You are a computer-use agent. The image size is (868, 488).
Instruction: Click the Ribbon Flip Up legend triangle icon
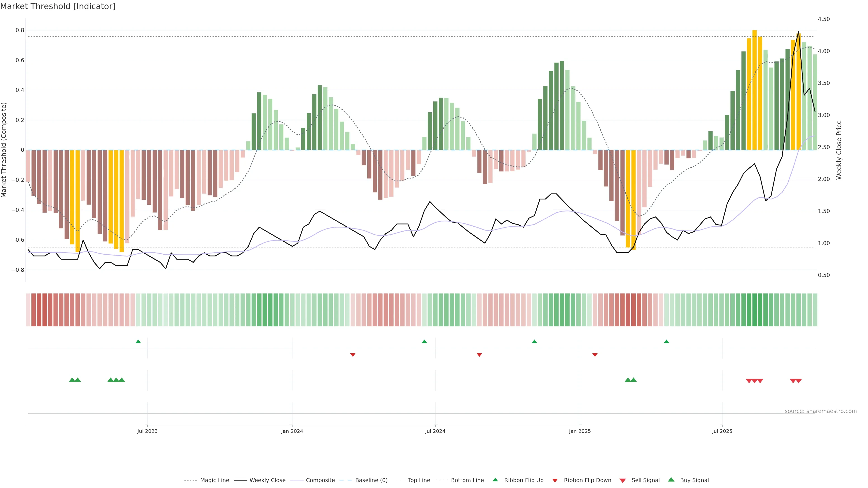[495, 480]
